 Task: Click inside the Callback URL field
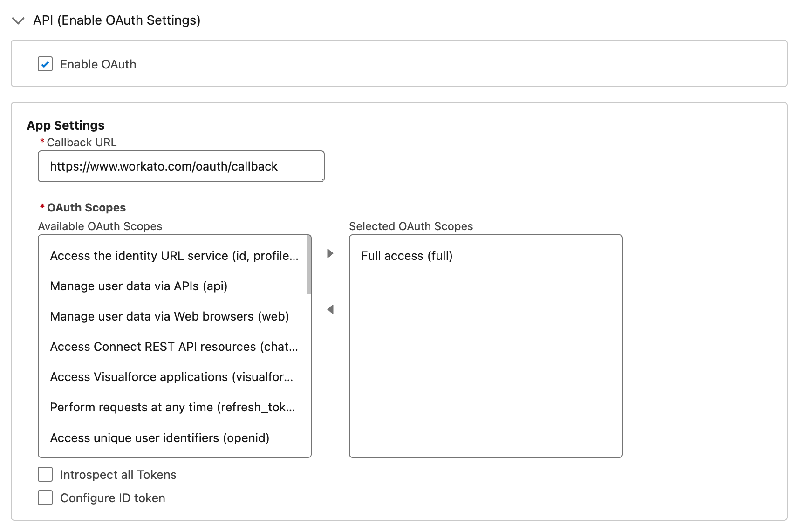click(181, 166)
